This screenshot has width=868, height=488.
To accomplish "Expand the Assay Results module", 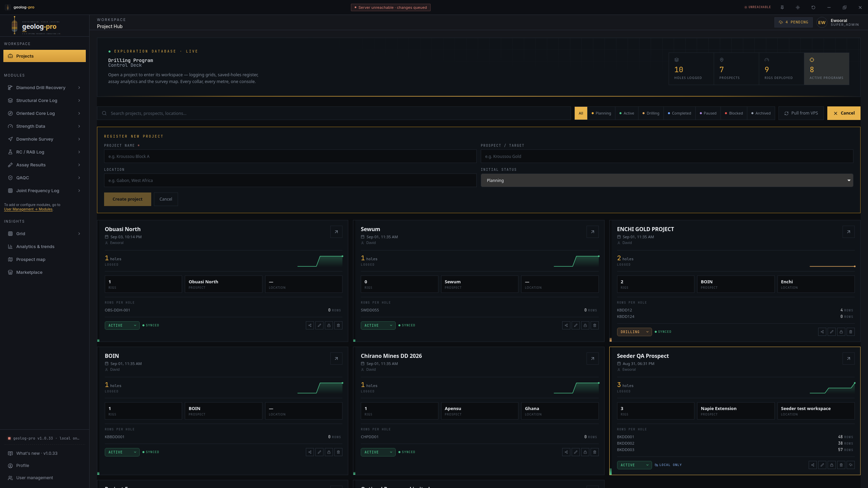I will [44, 165].
